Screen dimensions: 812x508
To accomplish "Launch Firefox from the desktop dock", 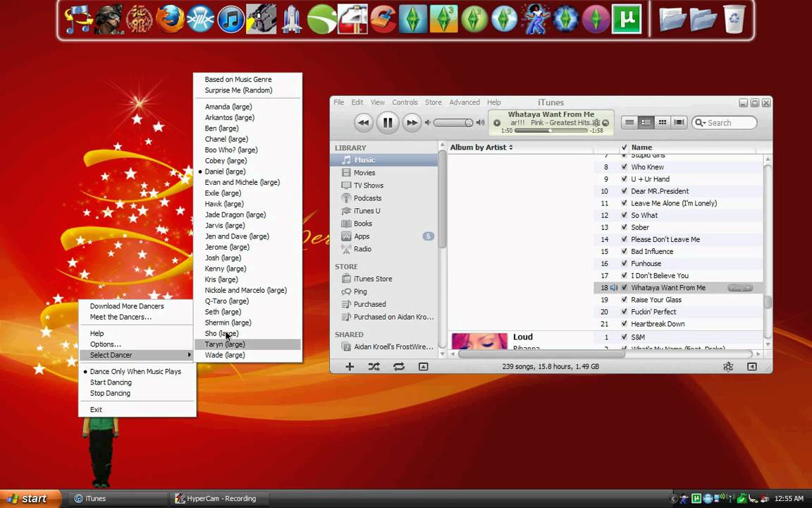I will [x=170, y=20].
